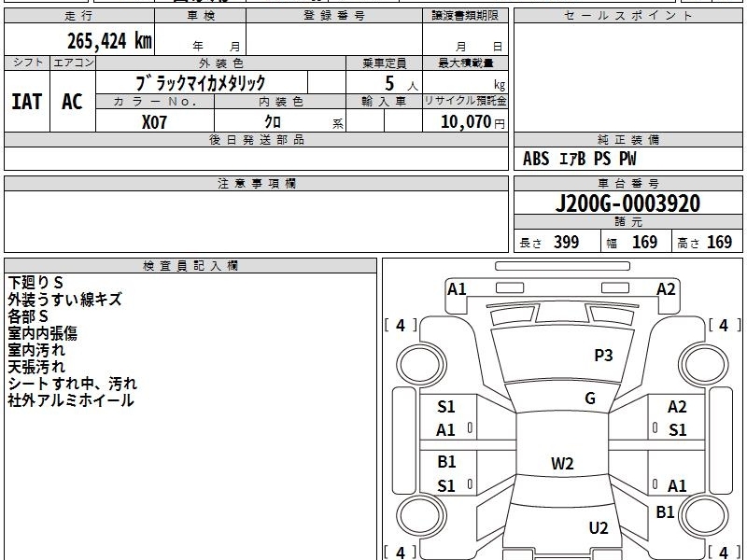
Task: Select interior color クロ
Action: point(273,122)
